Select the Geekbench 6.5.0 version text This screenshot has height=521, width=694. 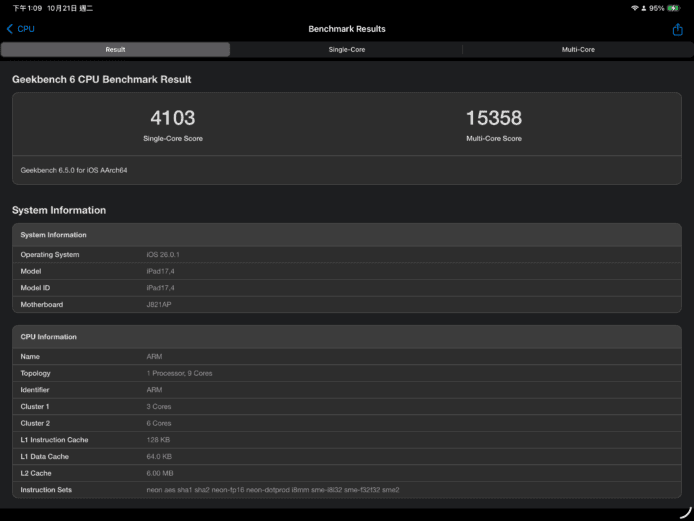[x=74, y=170]
